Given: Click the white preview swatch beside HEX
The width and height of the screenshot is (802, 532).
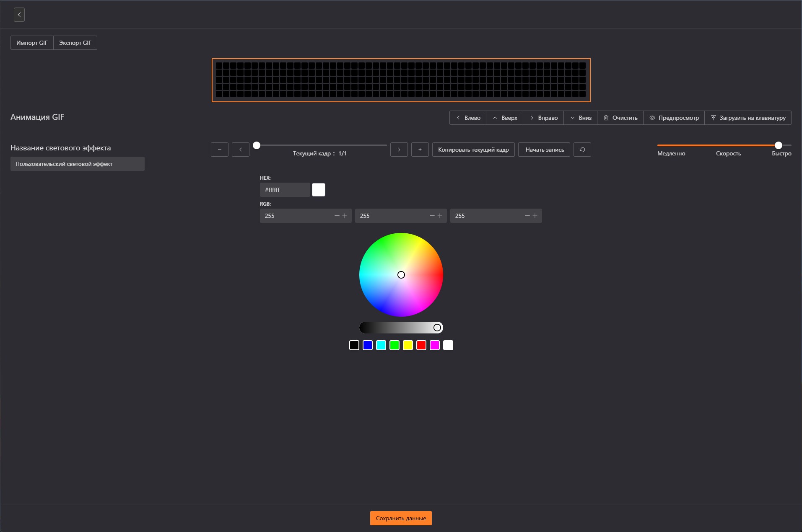Looking at the screenshot, I should coord(319,190).
